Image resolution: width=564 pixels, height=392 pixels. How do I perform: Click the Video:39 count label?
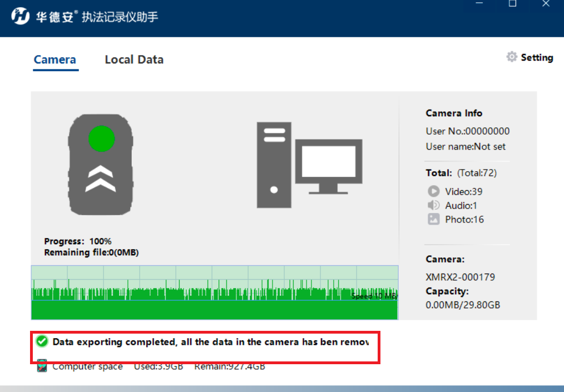click(464, 191)
